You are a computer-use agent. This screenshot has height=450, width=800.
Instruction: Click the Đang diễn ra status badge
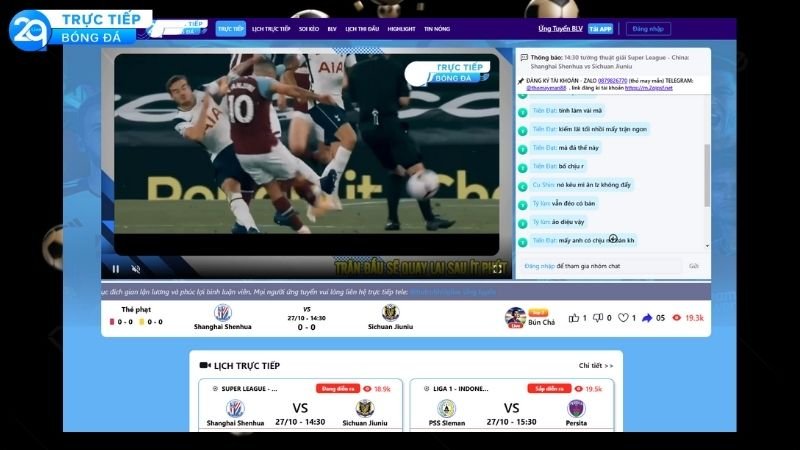pos(338,389)
